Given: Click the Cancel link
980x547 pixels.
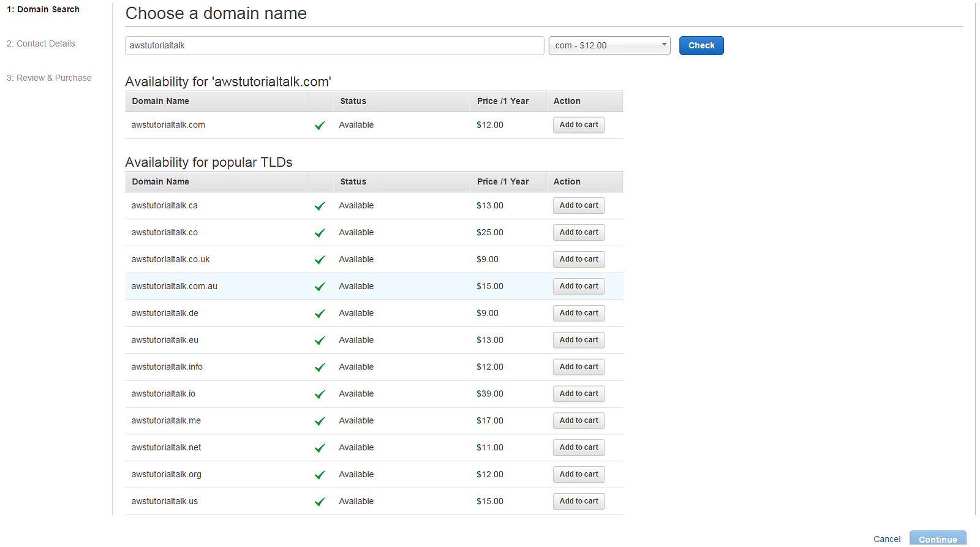Looking at the screenshot, I should (887, 539).
